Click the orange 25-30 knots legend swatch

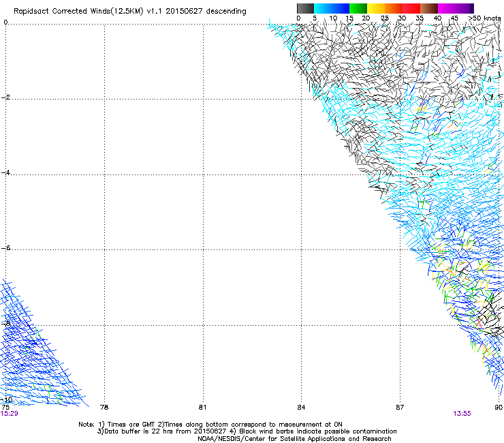pyautogui.click(x=394, y=8)
